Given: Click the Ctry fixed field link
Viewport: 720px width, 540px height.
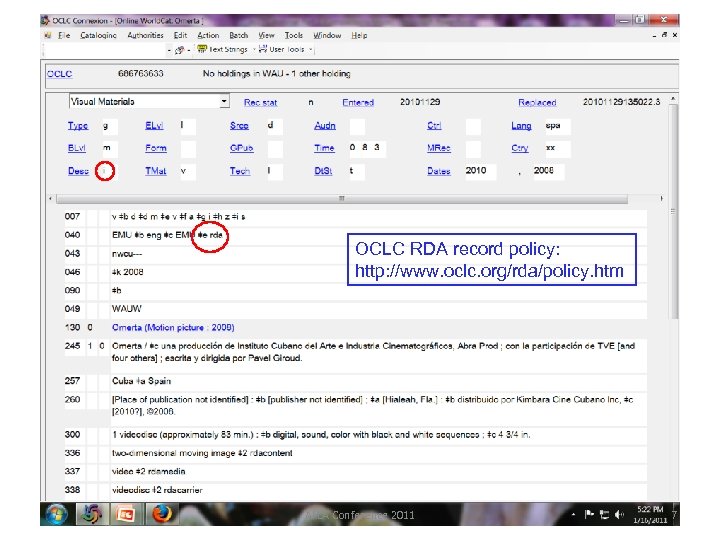Looking at the screenshot, I should 519,148.
